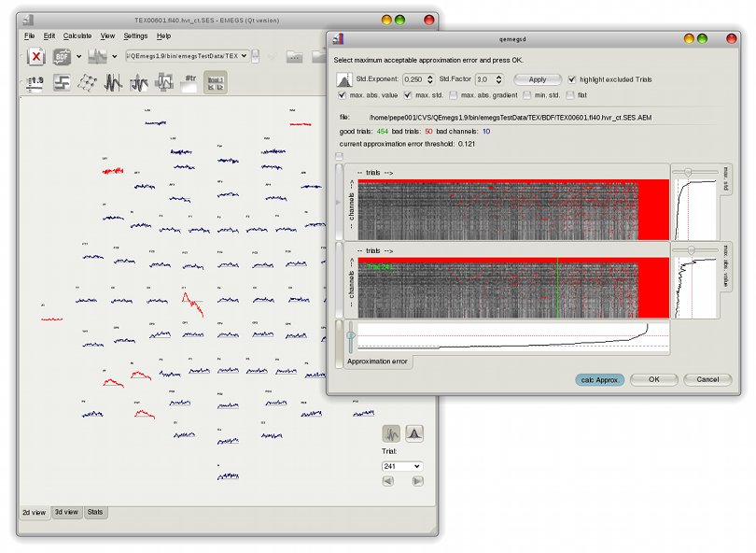Click the red X file icon
The height and width of the screenshot is (553, 756).
35,56
